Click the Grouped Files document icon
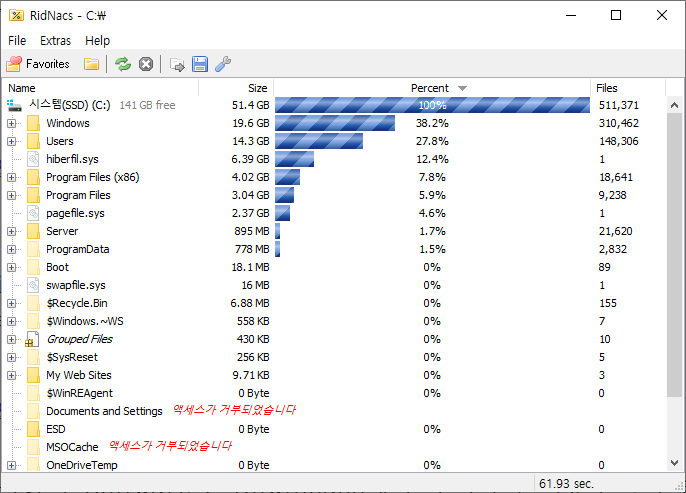The height and width of the screenshot is (493, 686). tap(32, 339)
